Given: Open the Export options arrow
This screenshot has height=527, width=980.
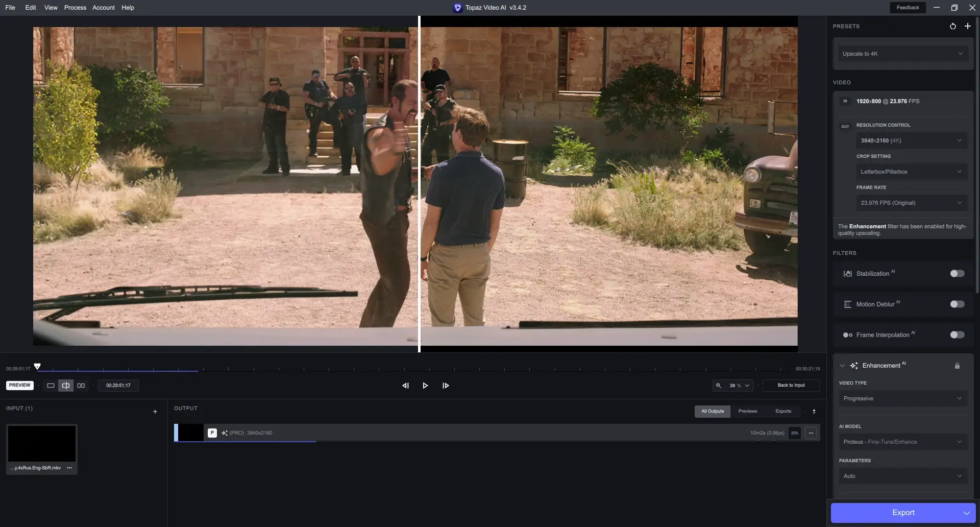Looking at the screenshot, I should coord(966,513).
